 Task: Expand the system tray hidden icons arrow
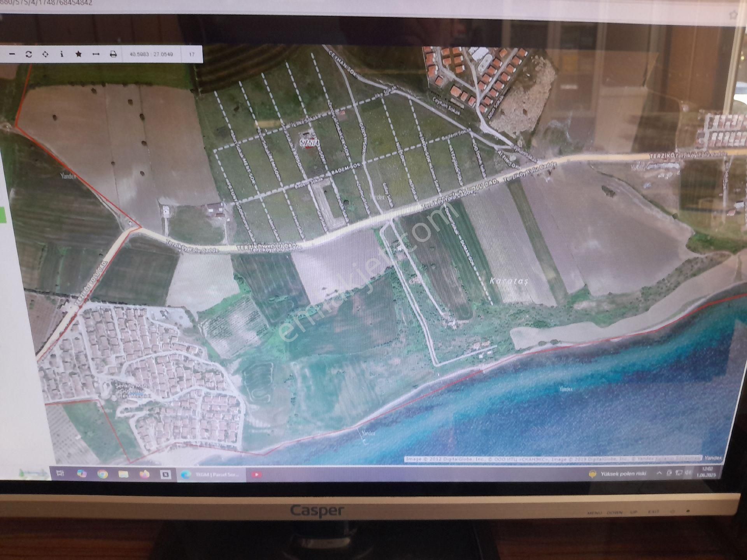(x=659, y=473)
